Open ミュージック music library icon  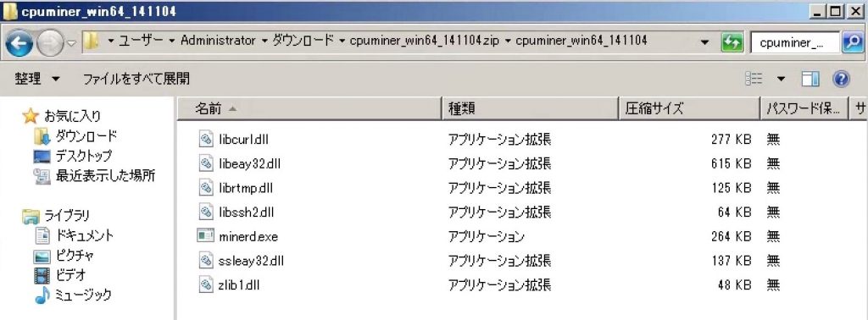[42, 295]
